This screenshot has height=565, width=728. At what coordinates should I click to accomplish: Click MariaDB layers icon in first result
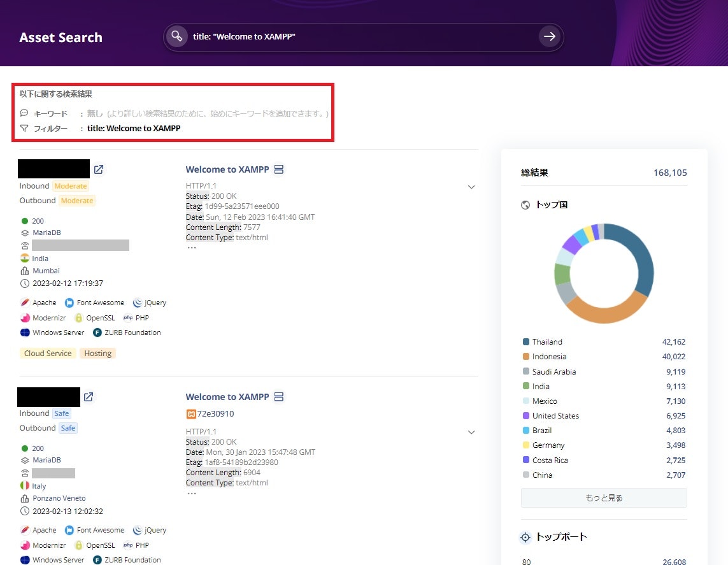click(25, 232)
